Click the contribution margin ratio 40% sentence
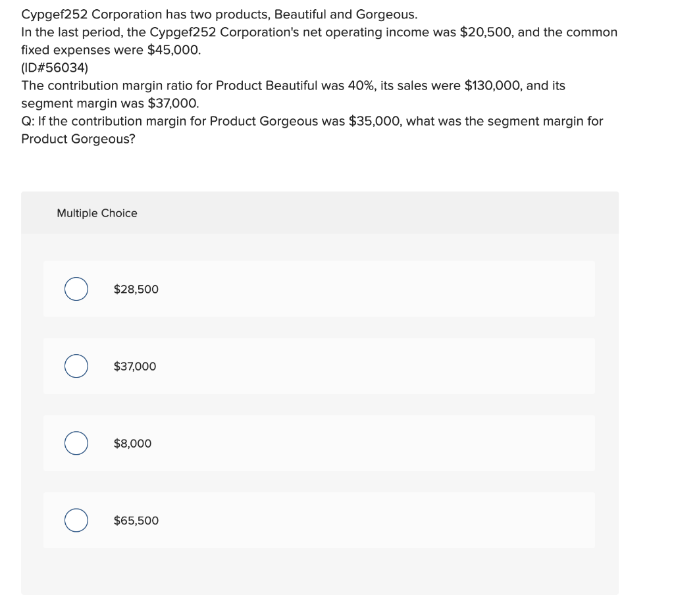Screen dimensions: 674x616 coord(293,86)
